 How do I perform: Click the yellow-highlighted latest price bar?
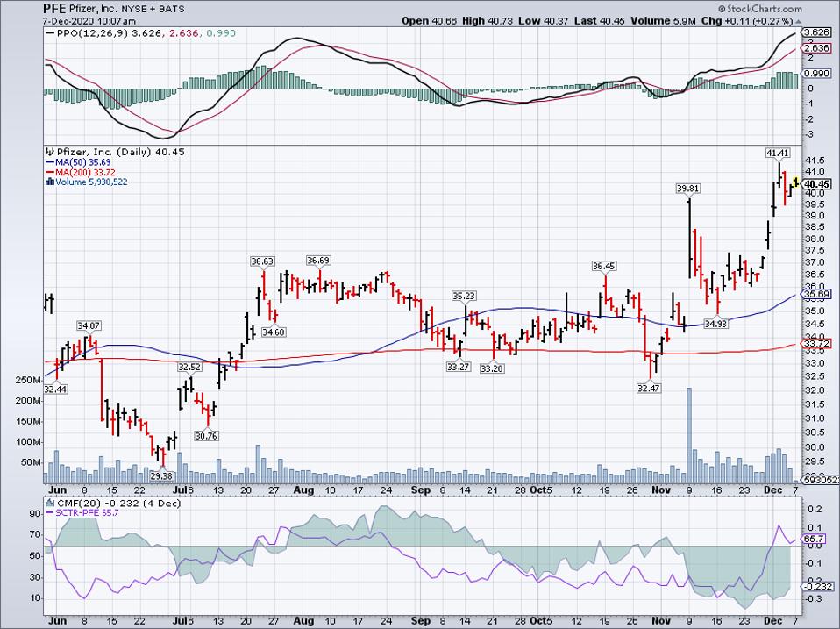(795, 182)
